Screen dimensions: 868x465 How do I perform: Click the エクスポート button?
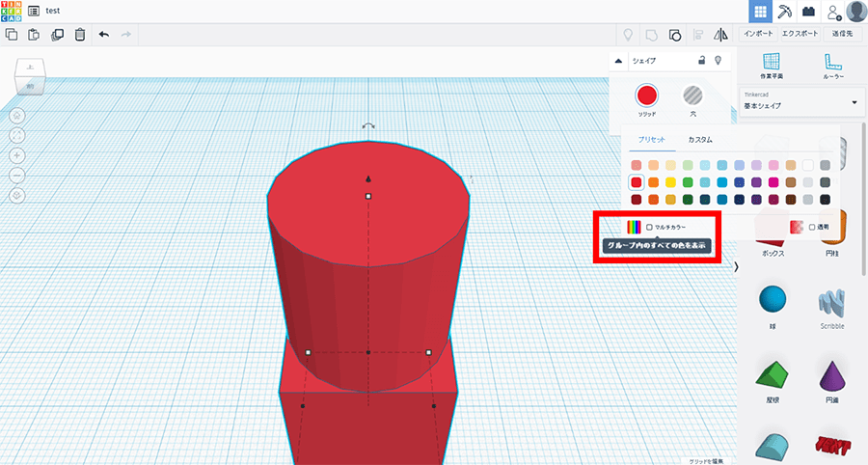tap(800, 34)
